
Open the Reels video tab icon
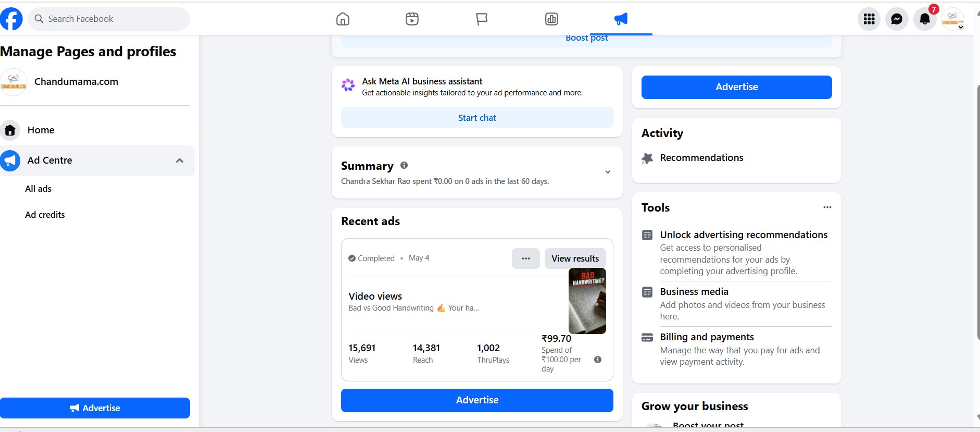(x=412, y=19)
